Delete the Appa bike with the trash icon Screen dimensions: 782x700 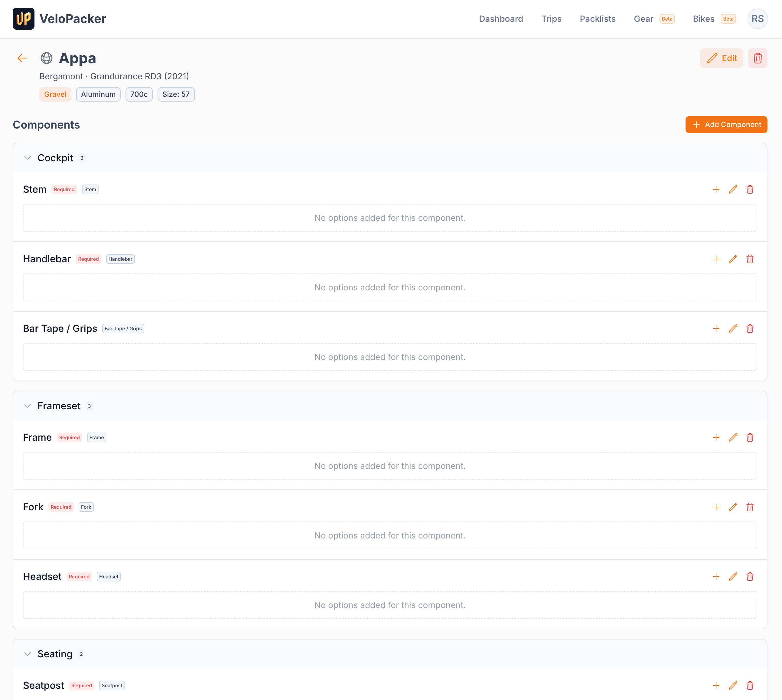[758, 58]
